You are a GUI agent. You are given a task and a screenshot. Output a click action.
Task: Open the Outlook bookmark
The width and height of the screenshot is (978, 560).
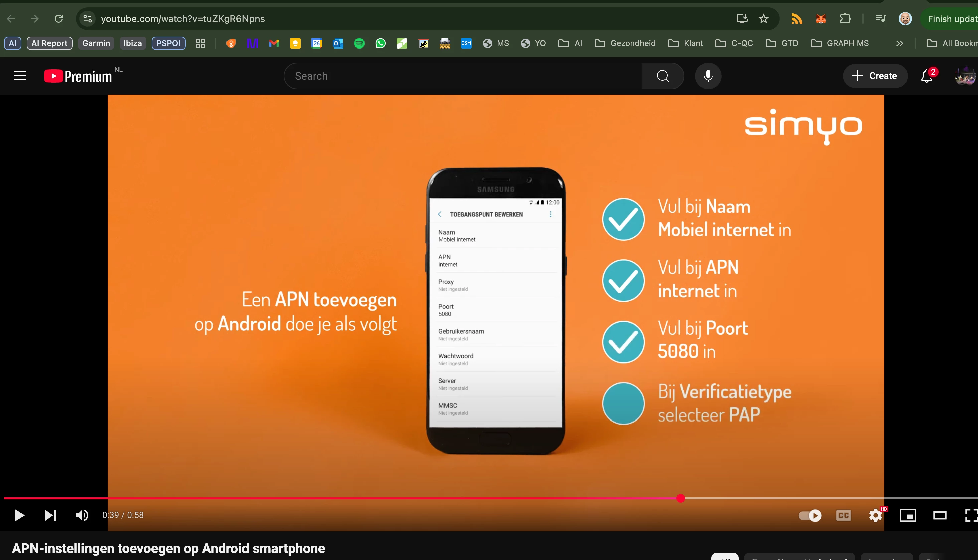click(338, 43)
